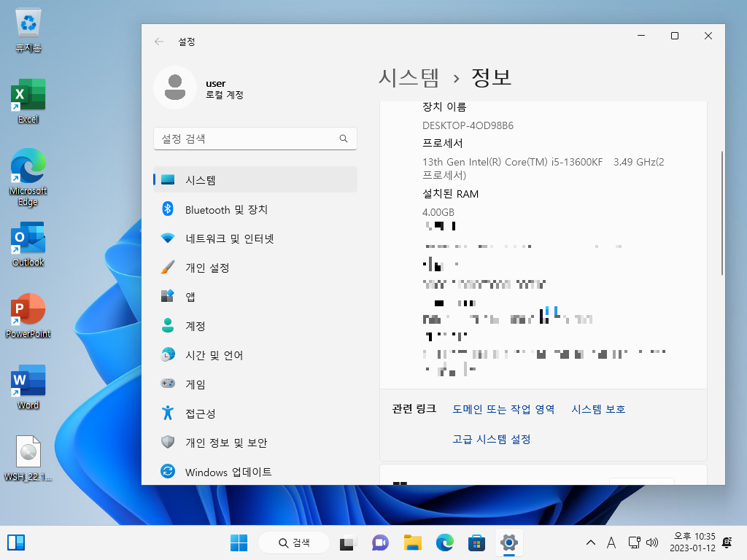Select the Outlook desktop shortcut
The width and height of the screenshot is (747, 560).
tap(28, 244)
